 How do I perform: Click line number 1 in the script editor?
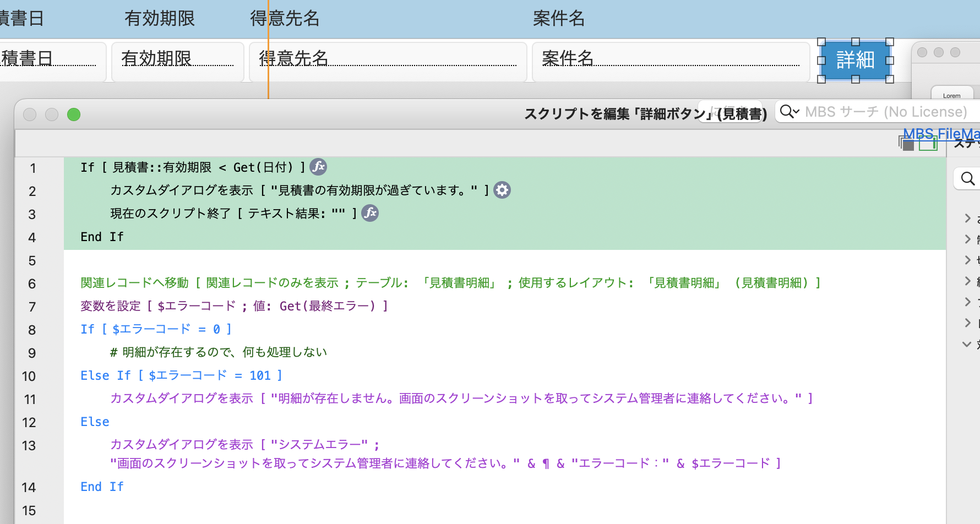click(32, 168)
